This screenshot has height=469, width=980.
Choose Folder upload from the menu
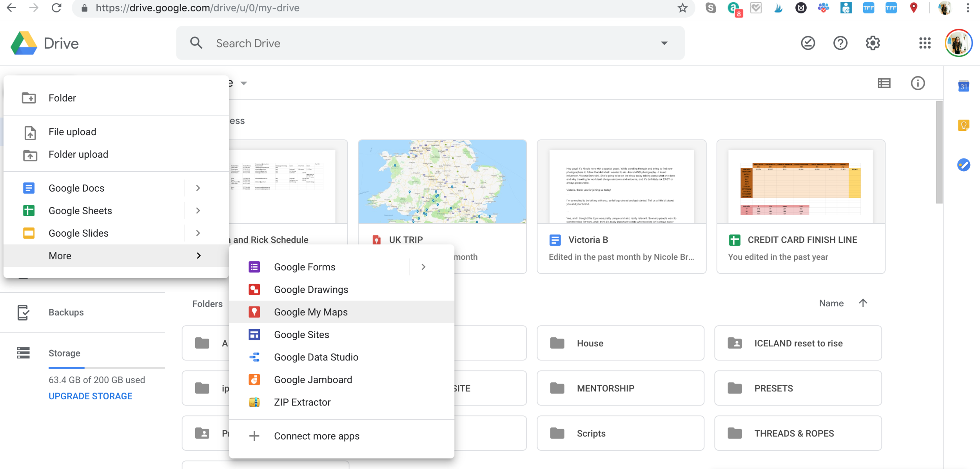116,154
